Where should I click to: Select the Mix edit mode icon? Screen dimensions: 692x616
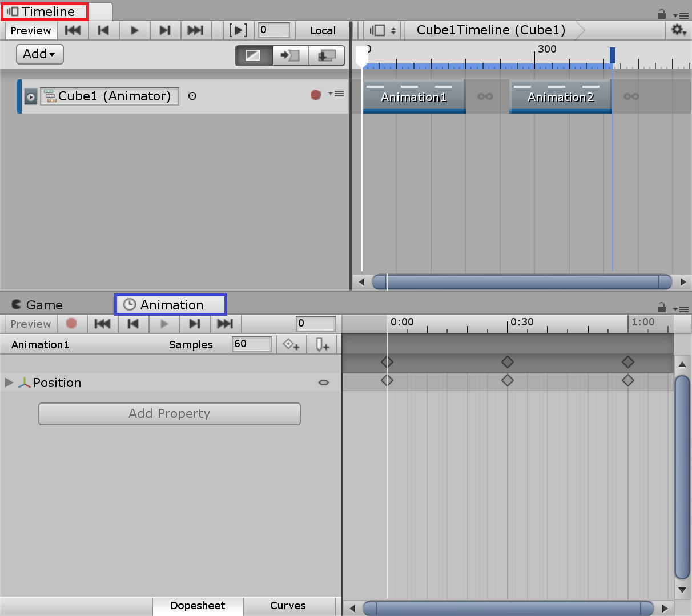point(253,55)
